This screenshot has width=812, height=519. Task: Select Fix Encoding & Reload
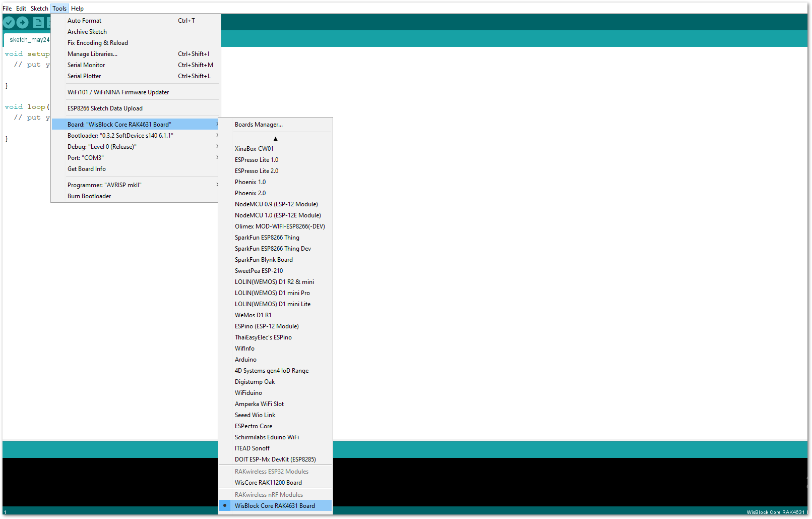click(136, 43)
